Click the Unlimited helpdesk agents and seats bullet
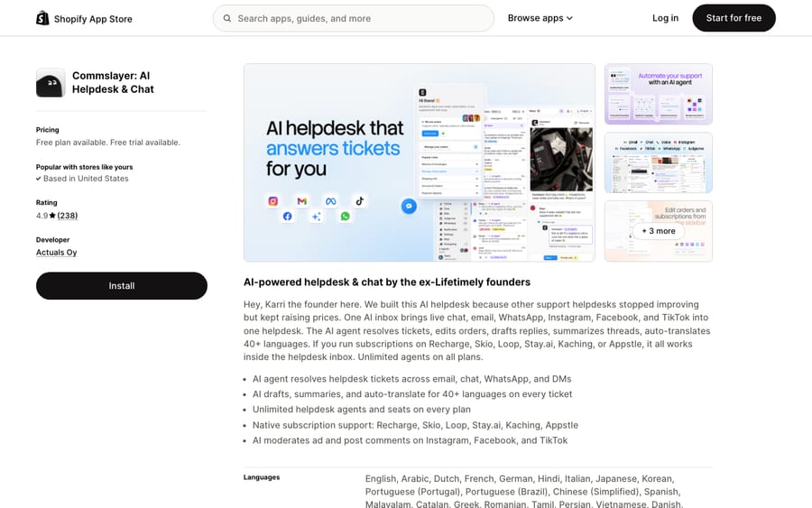The height and width of the screenshot is (508, 812). [x=362, y=410]
